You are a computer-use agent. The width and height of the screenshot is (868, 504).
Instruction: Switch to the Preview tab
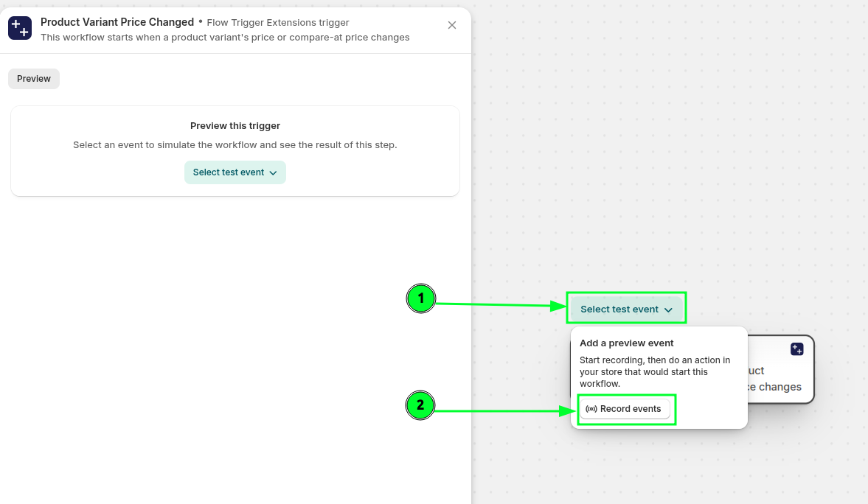[x=34, y=79]
